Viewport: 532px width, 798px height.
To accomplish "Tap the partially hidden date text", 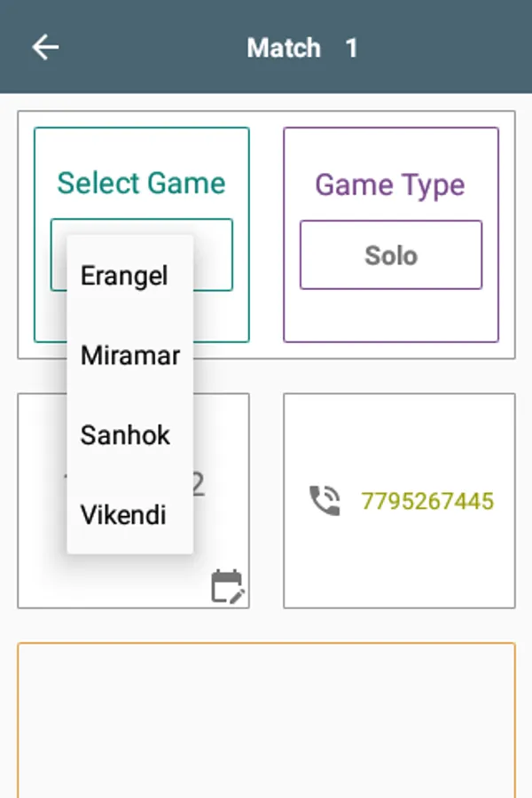I will [x=199, y=484].
